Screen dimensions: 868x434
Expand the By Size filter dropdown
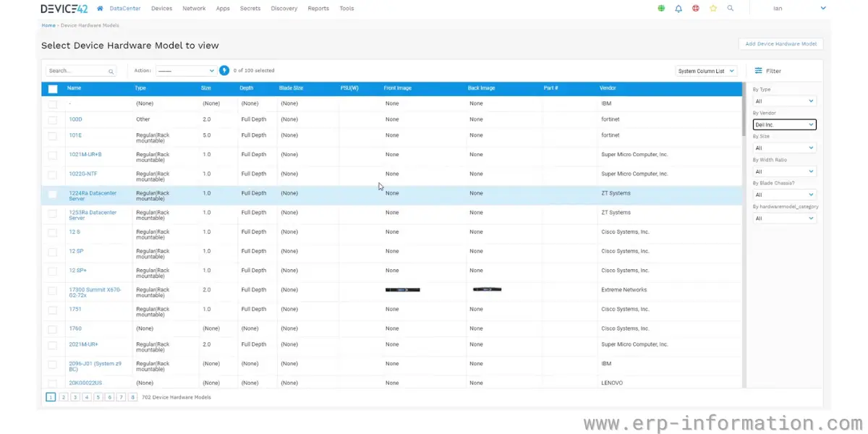click(784, 148)
